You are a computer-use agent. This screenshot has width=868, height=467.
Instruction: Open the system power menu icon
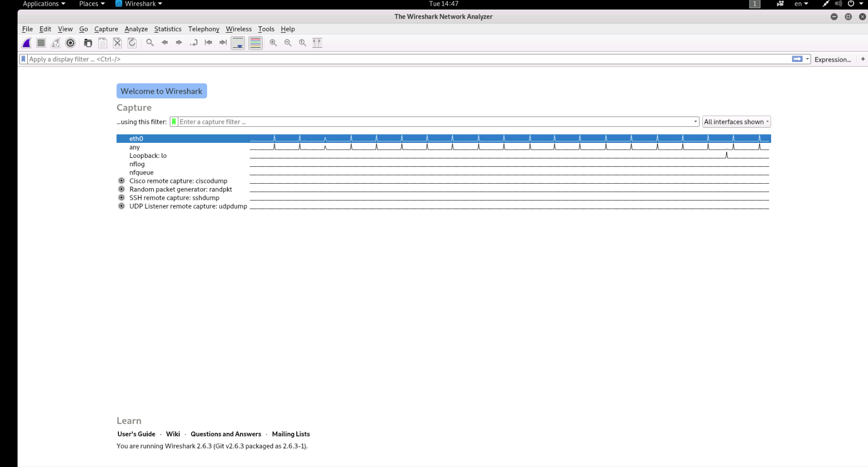851,4
